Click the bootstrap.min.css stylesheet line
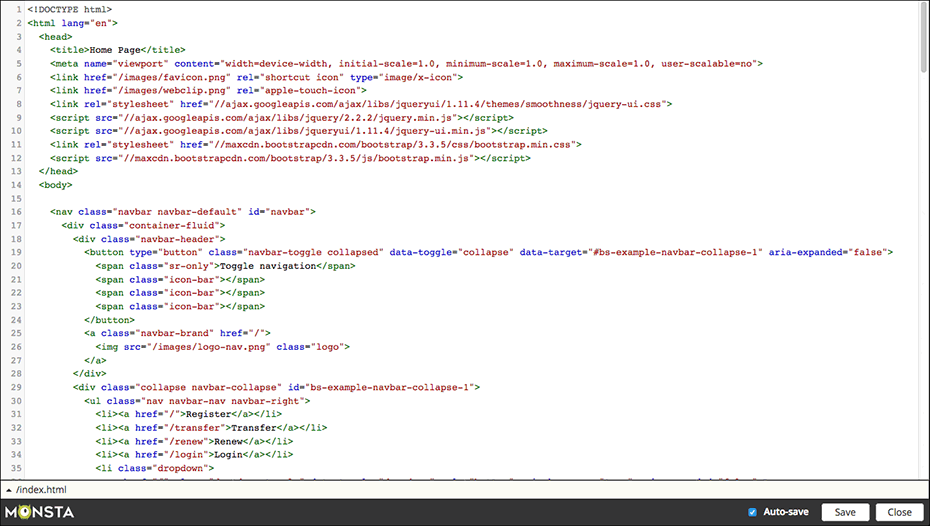This screenshot has height=526, width=930. click(x=316, y=144)
